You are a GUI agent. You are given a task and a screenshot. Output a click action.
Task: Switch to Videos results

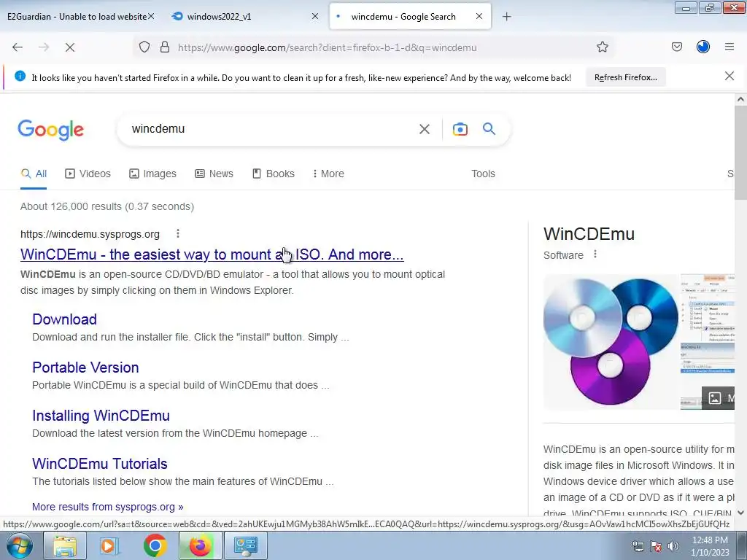(88, 174)
